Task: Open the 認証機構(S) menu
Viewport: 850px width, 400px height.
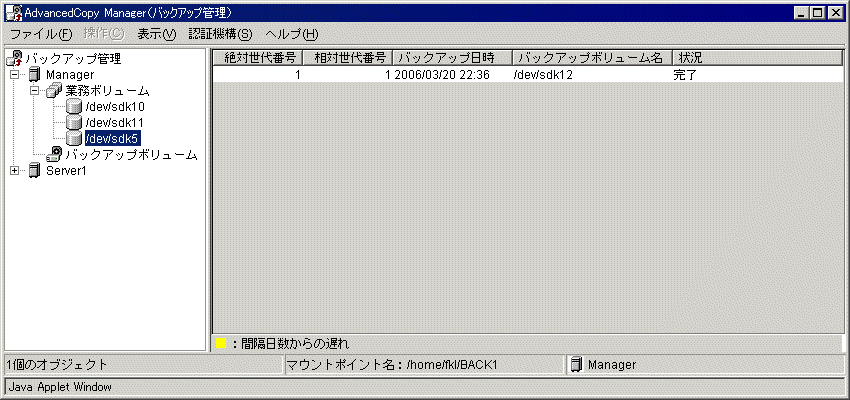Action: 221,34
